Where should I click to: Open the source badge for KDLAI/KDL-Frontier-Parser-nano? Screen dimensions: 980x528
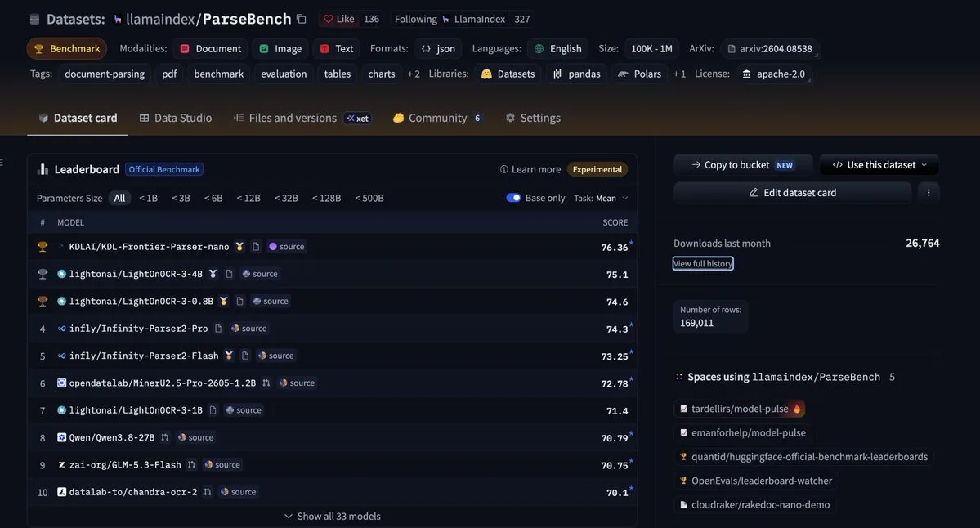coord(287,247)
